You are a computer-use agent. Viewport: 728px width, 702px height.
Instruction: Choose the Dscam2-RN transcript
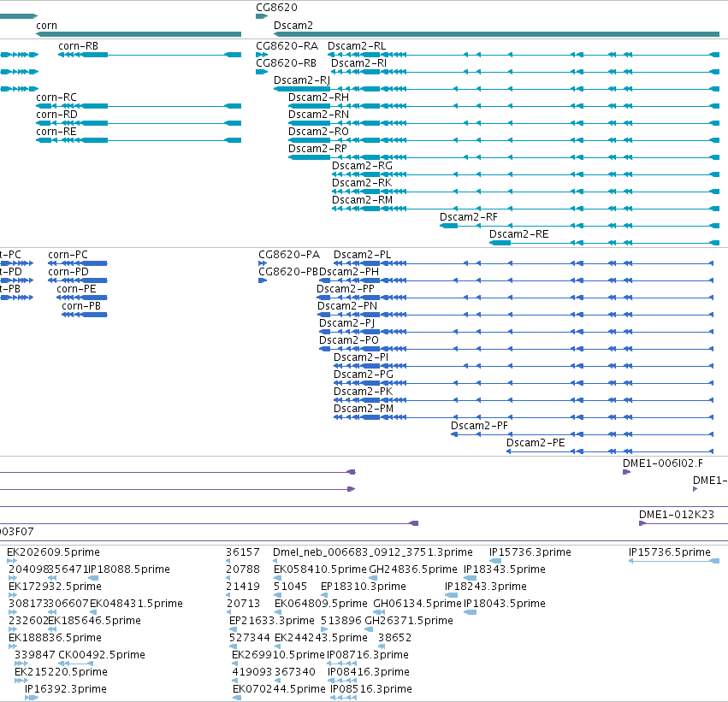point(318,115)
